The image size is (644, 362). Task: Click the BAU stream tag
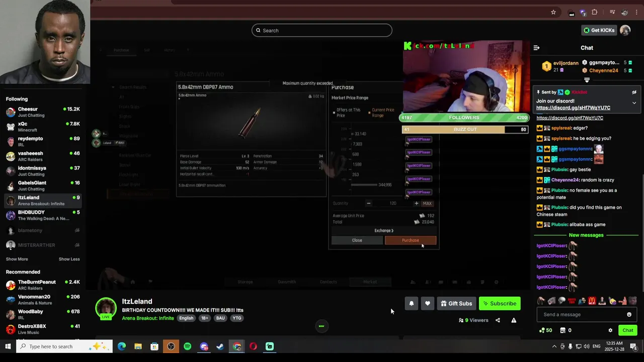(220, 318)
